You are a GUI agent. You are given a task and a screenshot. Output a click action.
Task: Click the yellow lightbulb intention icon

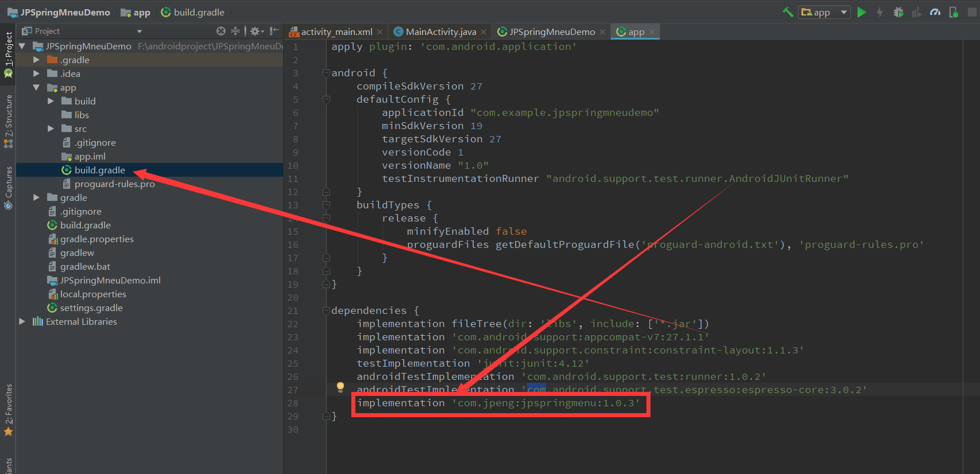pos(340,387)
